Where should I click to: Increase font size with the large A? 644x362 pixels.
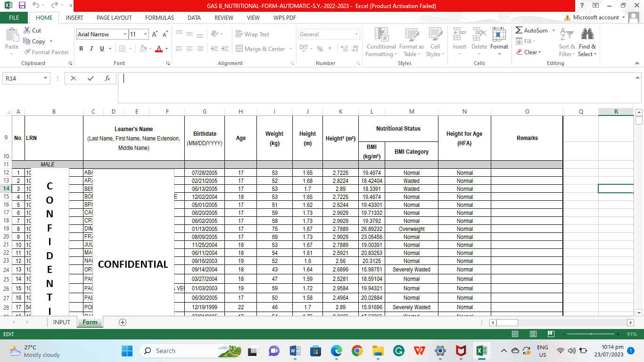tap(154, 34)
